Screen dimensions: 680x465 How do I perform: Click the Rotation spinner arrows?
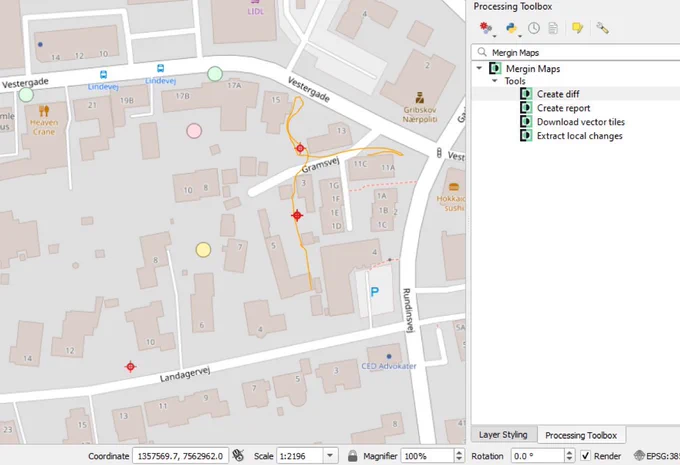(x=569, y=456)
